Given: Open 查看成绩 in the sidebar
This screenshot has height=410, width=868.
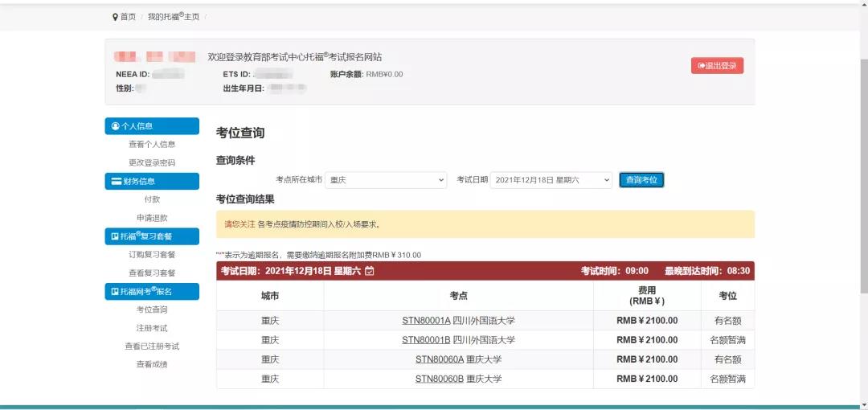Looking at the screenshot, I should point(152,364).
